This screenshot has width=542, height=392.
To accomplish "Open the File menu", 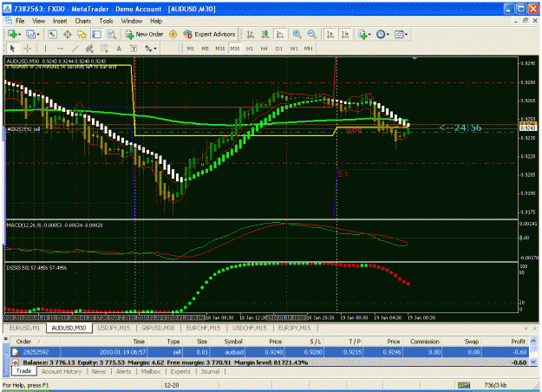I will tap(20, 21).
